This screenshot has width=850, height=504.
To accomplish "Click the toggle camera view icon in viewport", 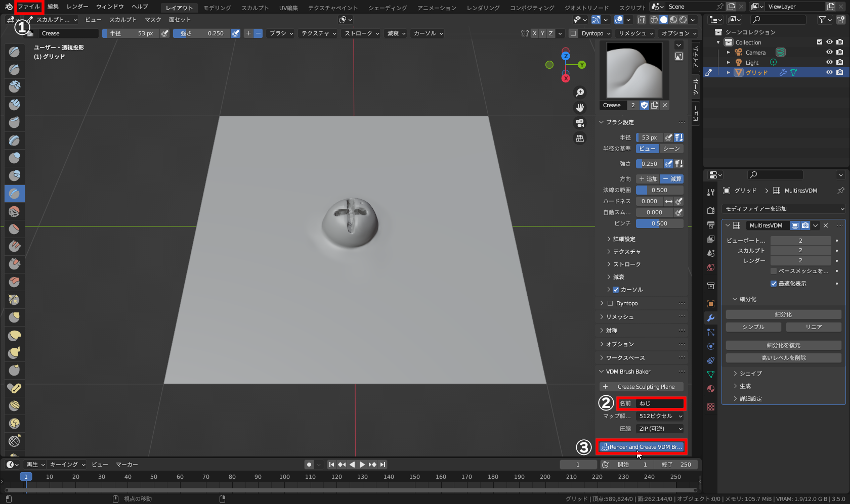I will coord(580,122).
